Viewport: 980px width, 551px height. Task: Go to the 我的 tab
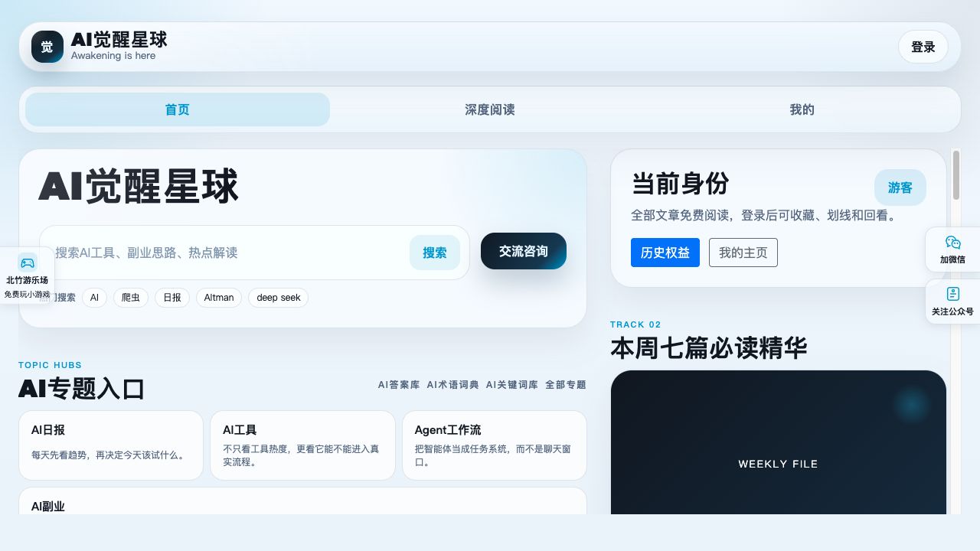click(802, 109)
